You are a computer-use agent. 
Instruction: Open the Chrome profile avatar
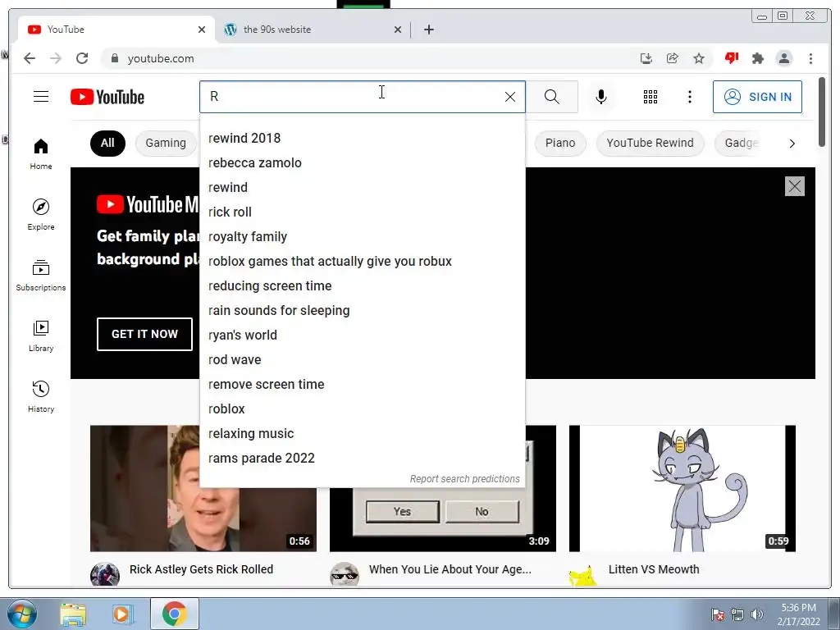click(x=783, y=58)
